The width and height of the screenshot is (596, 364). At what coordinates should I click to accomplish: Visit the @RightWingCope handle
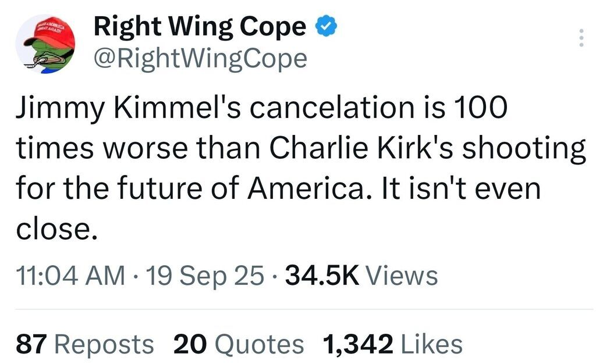tap(200, 59)
